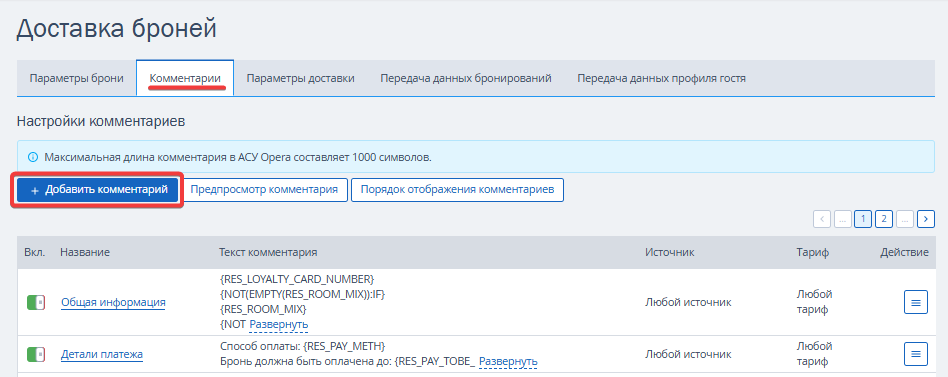948x377 pixels.
Task: Select page 1 in the pagination
Action: [863, 219]
